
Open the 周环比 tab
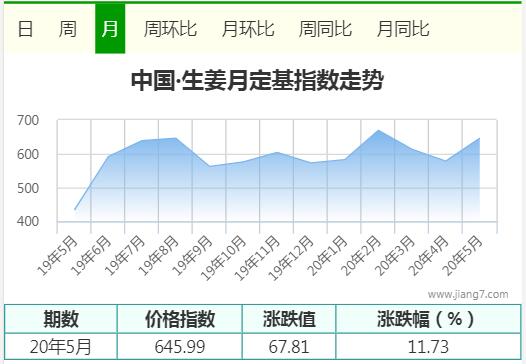pos(170,29)
